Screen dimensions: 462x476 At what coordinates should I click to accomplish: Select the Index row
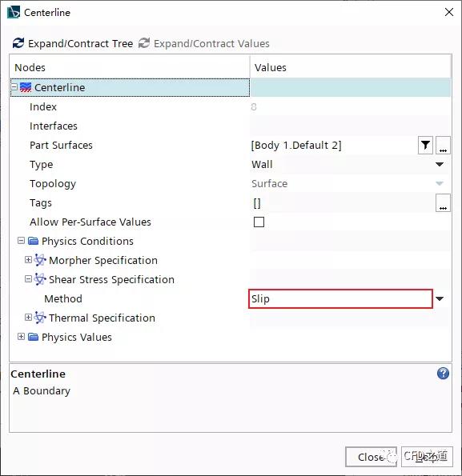click(x=43, y=107)
